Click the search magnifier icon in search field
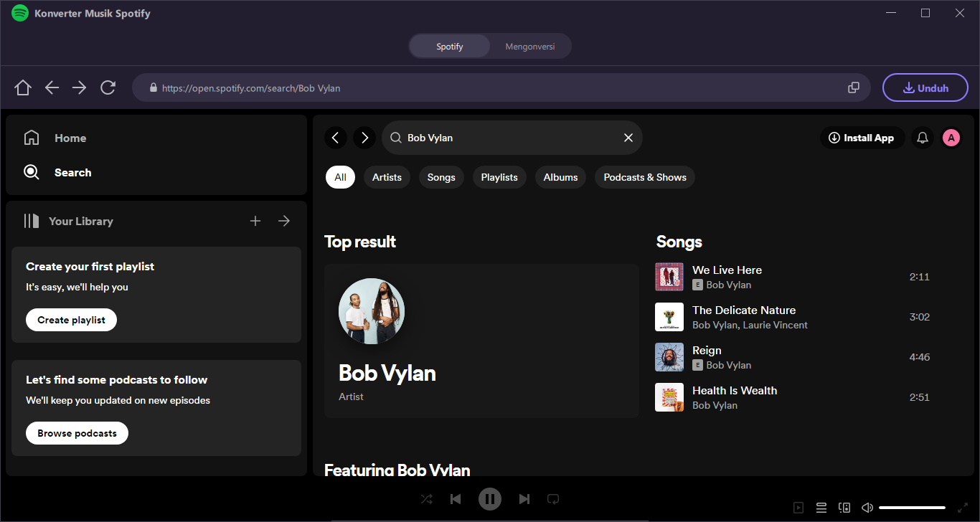This screenshot has width=980, height=522. (x=395, y=138)
